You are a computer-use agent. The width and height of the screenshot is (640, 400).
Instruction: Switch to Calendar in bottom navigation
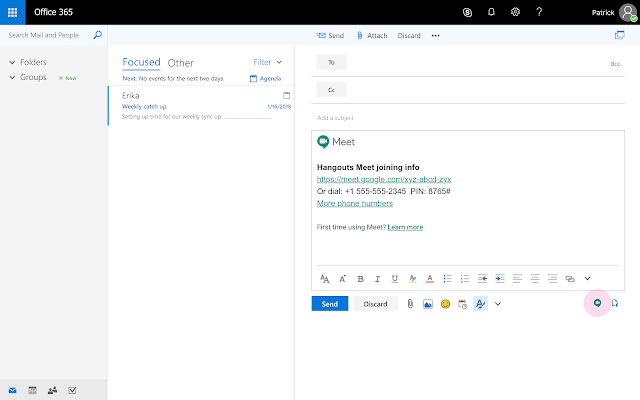(x=32, y=390)
